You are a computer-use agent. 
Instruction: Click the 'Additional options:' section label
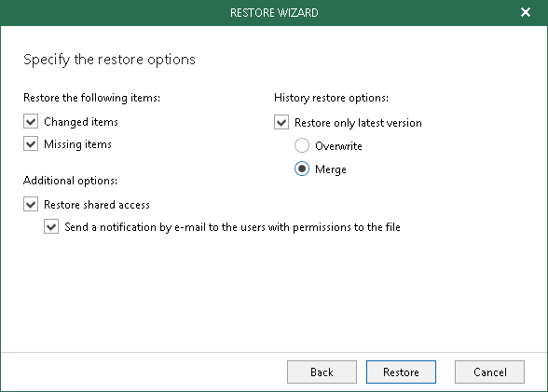pyautogui.click(x=70, y=181)
